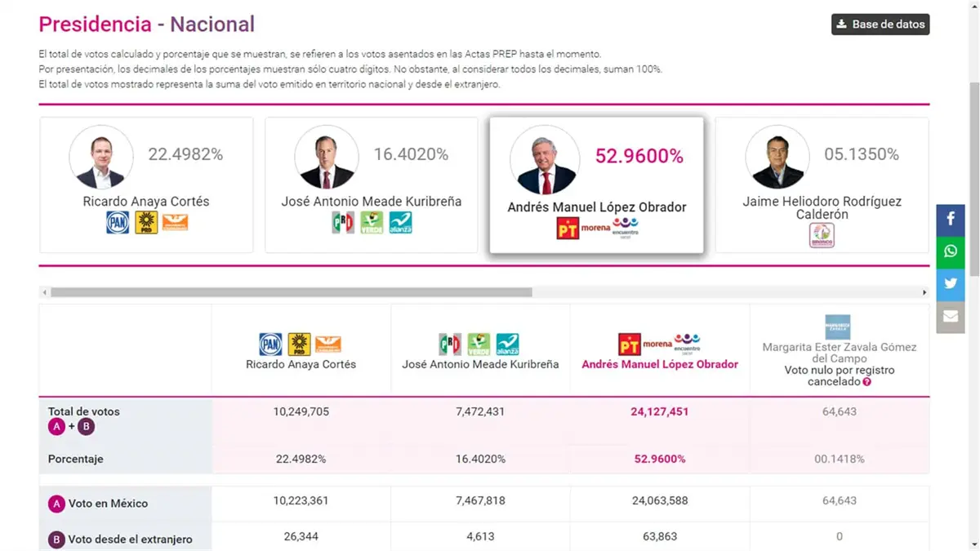The image size is (980, 551).
Task: Click the purple A badge beside Voto en México
Action: coord(56,504)
